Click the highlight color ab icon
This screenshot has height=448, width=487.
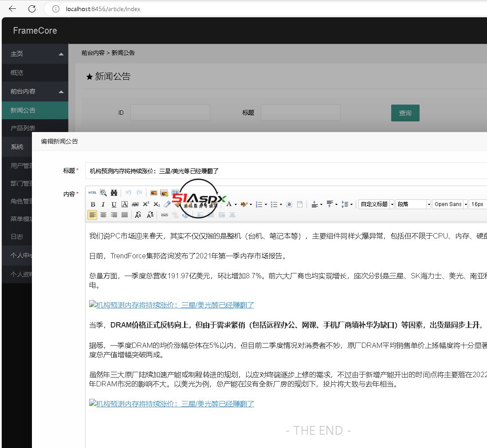(x=244, y=204)
